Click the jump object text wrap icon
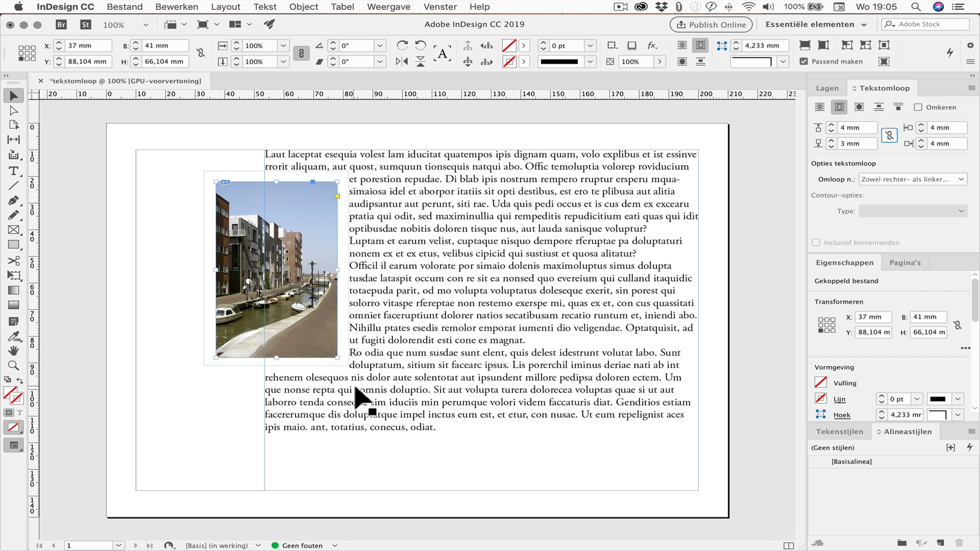The image size is (980, 551). tap(879, 107)
